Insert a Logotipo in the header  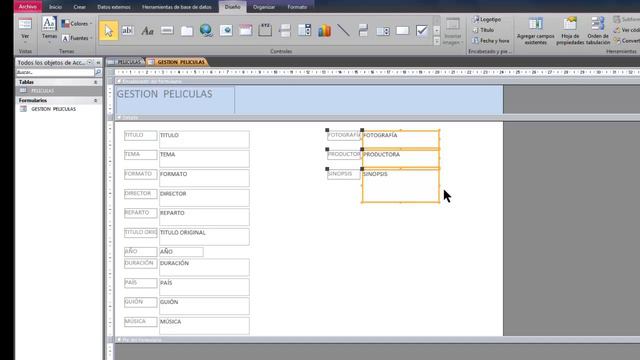(x=487, y=19)
